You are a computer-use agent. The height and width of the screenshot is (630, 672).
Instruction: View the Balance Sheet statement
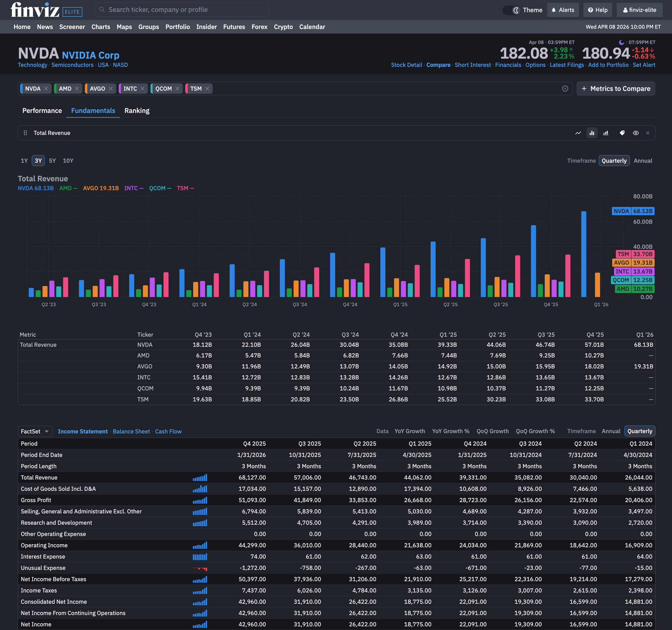tap(131, 431)
